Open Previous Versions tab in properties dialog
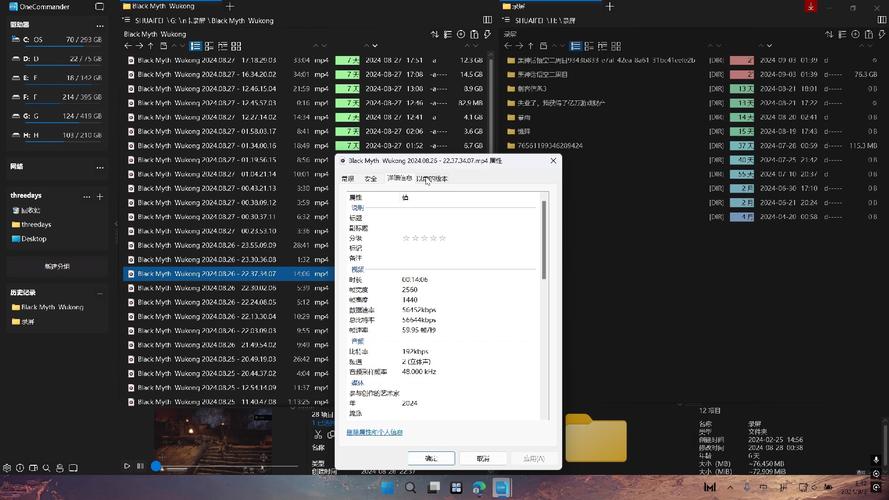The width and height of the screenshot is (889, 500). pyautogui.click(x=432, y=179)
